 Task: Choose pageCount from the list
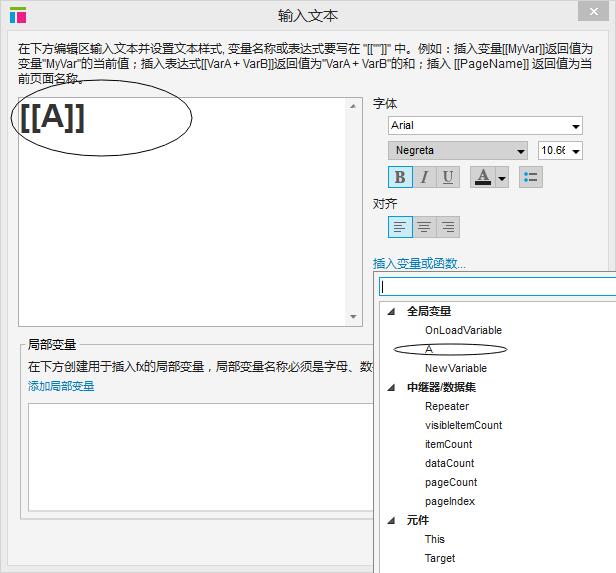(x=451, y=482)
